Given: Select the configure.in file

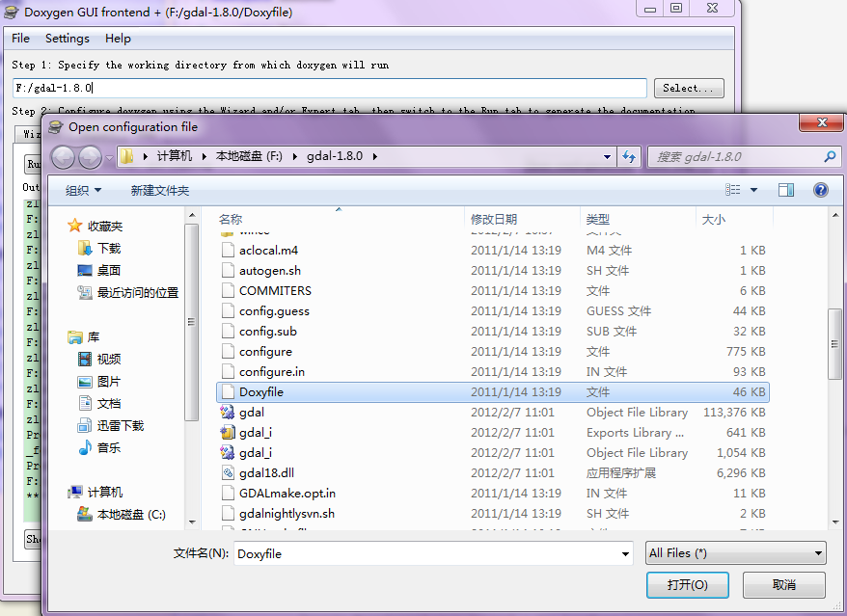Looking at the screenshot, I should (493, 372).
